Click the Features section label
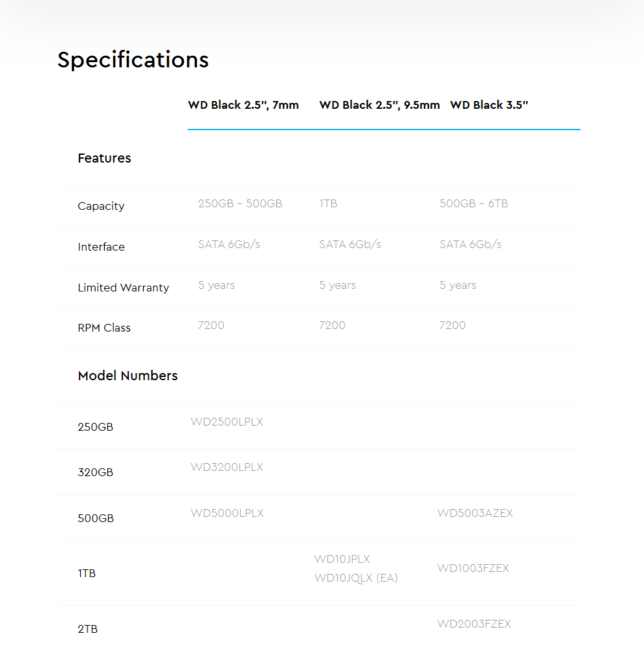This screenshot has height=649, width=644. pos(104,158)
